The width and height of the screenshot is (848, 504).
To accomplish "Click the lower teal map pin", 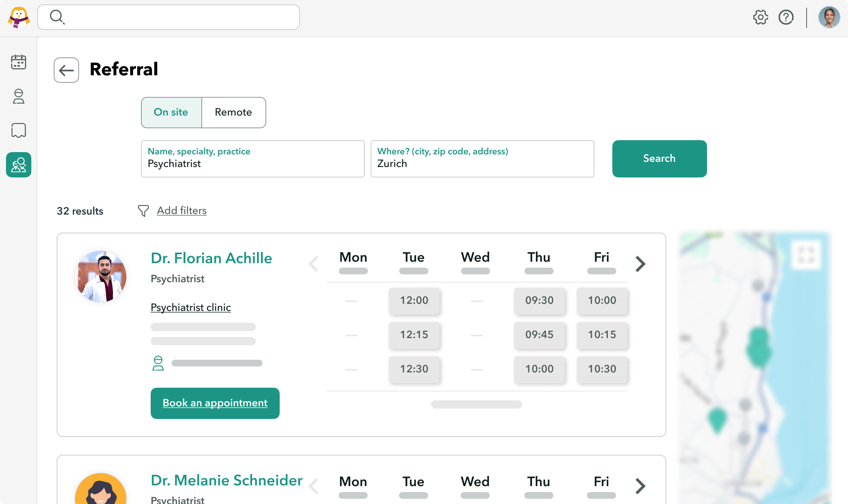I will 717,420.
